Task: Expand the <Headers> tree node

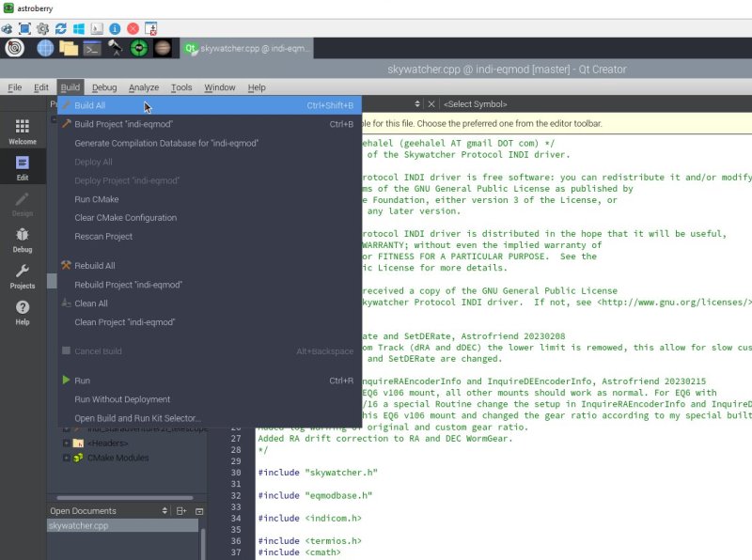Action: [66, 443]
